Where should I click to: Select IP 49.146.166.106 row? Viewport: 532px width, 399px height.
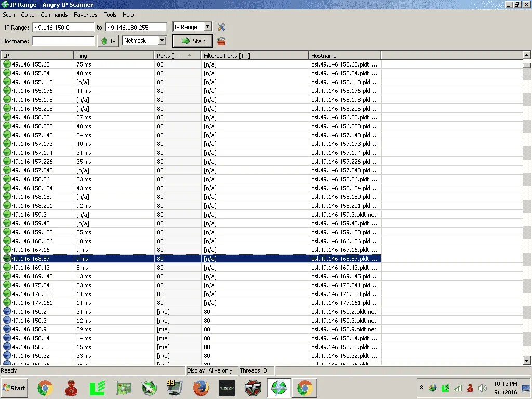coord(191,241)
